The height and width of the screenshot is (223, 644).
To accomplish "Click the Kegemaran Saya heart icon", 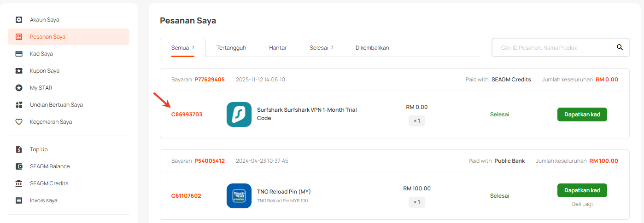I will 19,122.
